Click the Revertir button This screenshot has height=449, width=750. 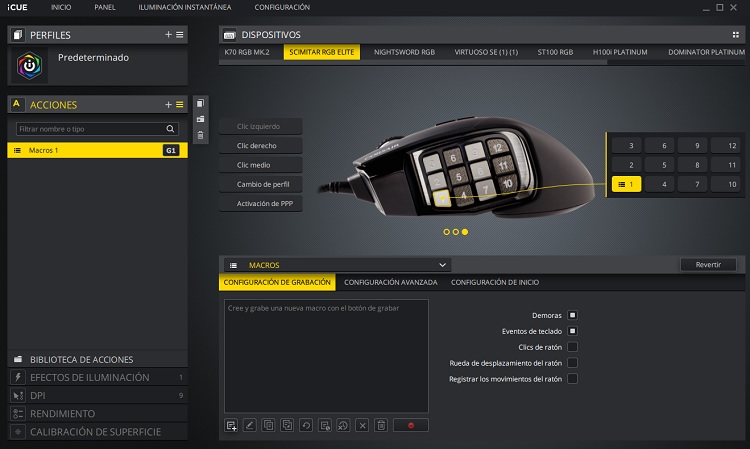(x=708, y=265)
